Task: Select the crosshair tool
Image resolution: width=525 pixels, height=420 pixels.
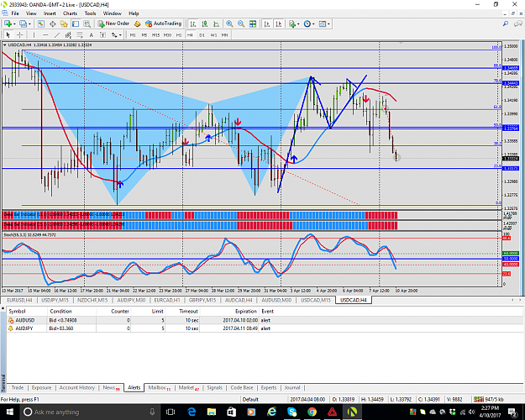Action: (20, 34)
